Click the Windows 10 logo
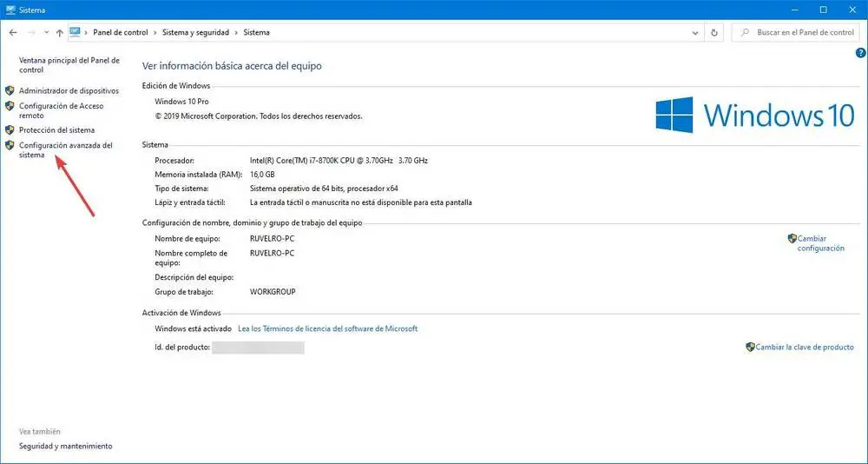This screenshot has height=464, width=868. [x=755, y=115]
